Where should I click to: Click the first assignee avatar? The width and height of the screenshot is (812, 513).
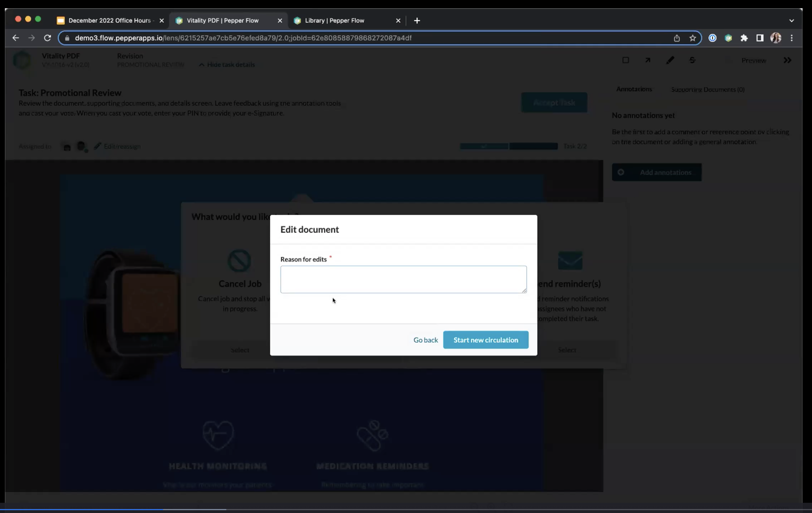[67, 147]
